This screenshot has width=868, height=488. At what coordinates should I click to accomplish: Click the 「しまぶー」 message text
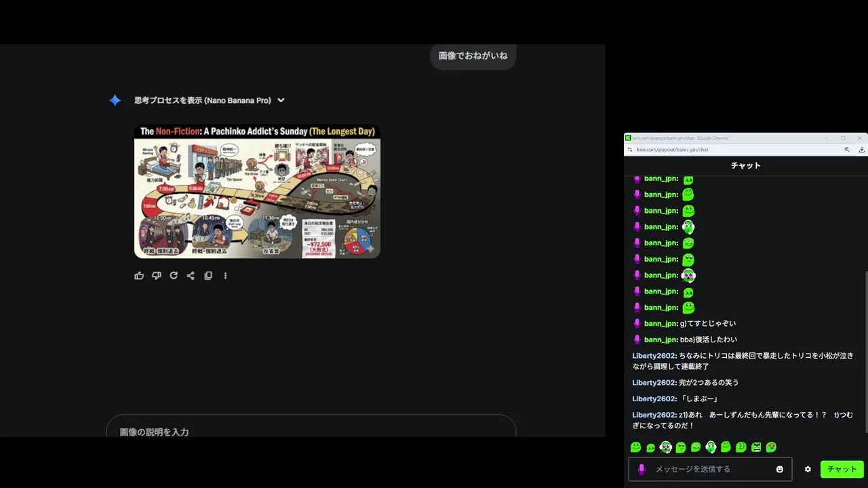click(698, 399)
